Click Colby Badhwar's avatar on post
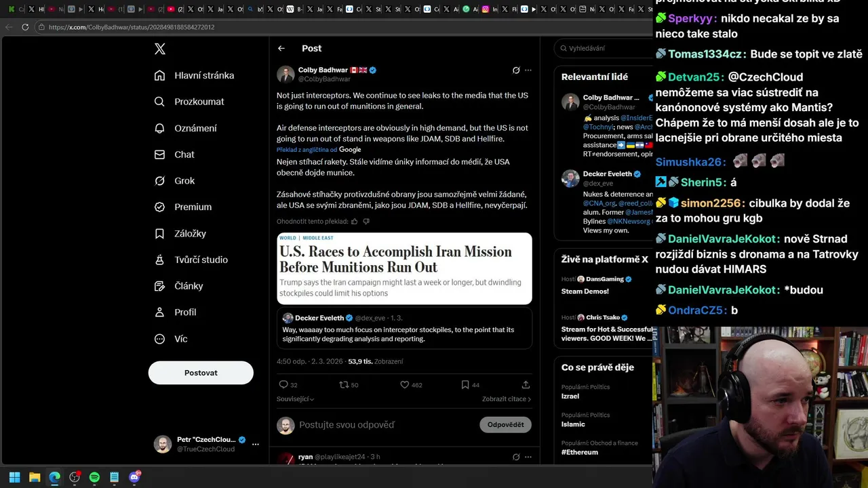 285,75
